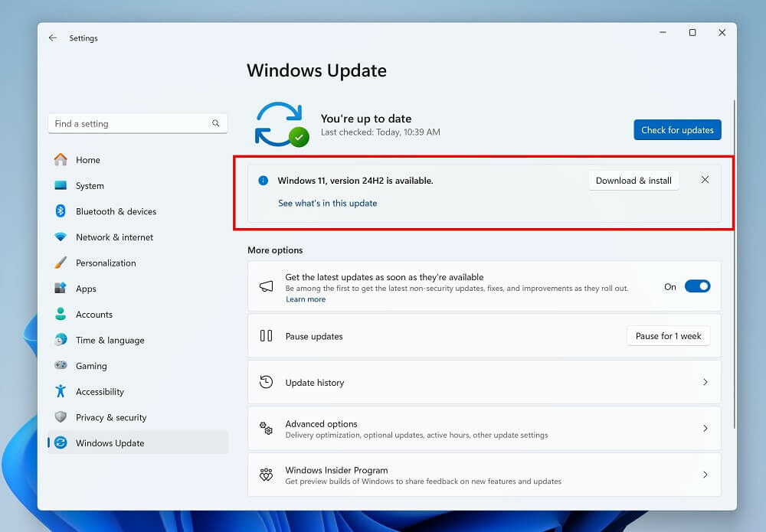Click Check for updates button

[677, 130]
